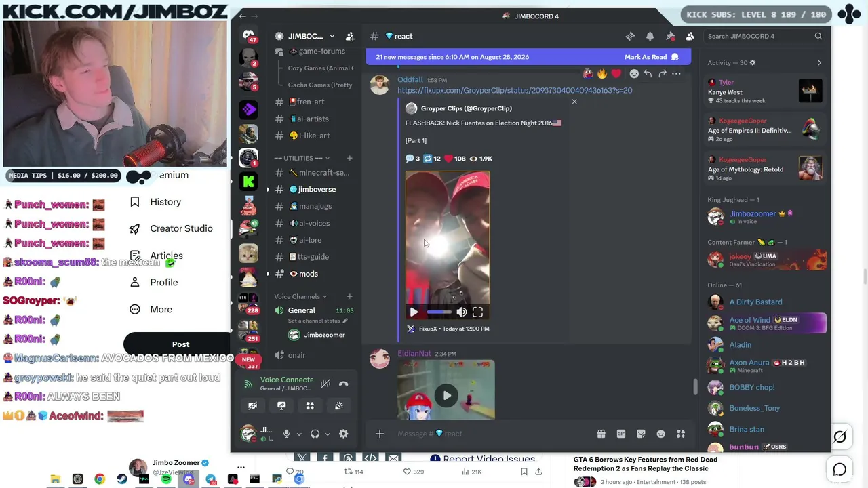
Task: Open the sticker picker
Action: point(641,434)
